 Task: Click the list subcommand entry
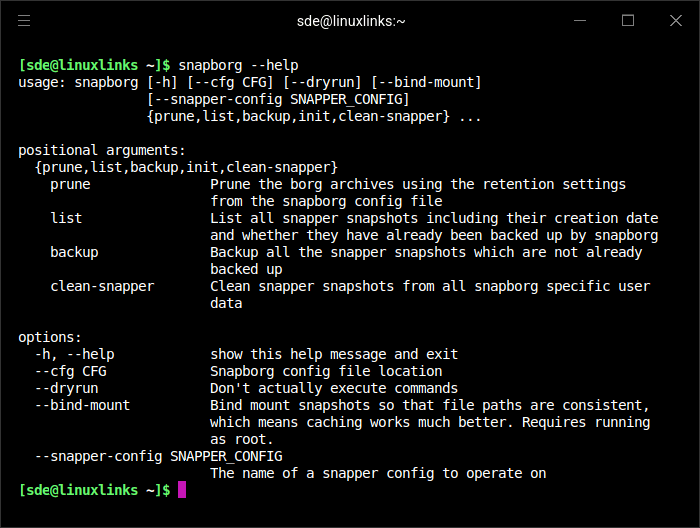click(x=66, y=218)
